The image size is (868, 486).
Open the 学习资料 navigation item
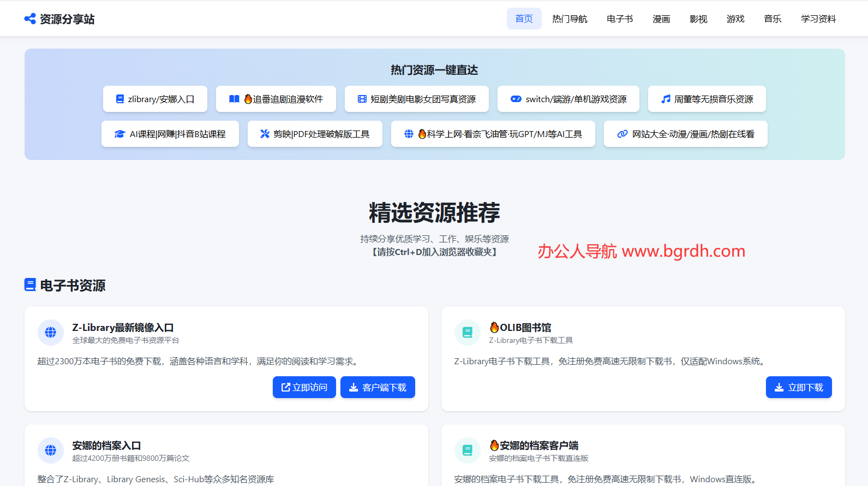(818, 19)
